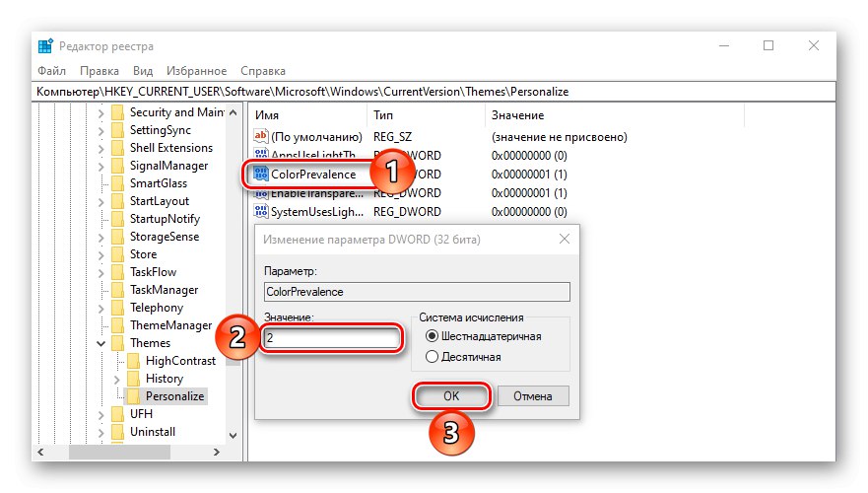Select the HighContrast tree item label
Screen dimensions: 868x493
[180, 361]
